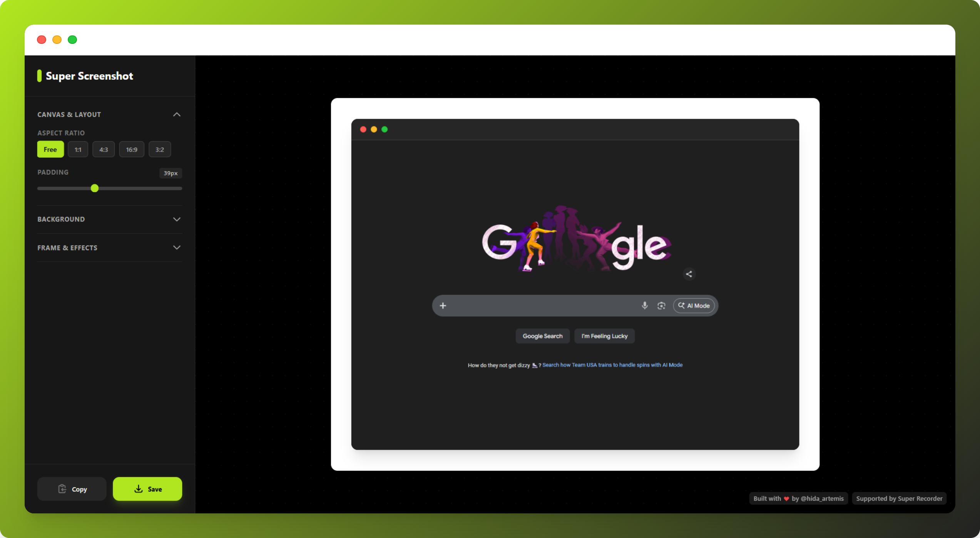
Task: Click the plus icon inside the search bar
Action: (x=443, y=305)
